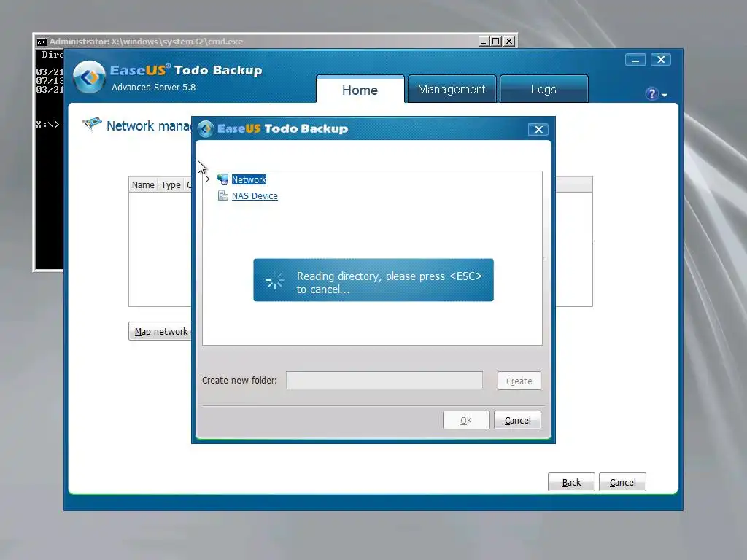This screenshot has height=560, width=747.
Task: Maximize the cmd.exe window
Action: click(496, 42)
